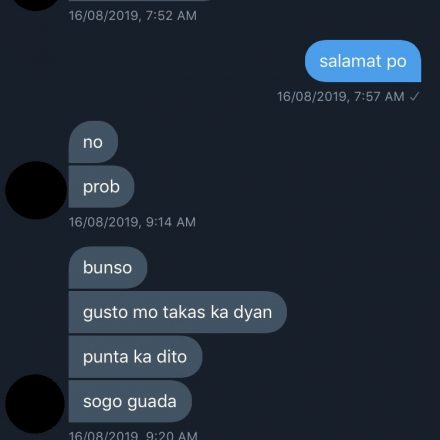Screen dimensions: 440x440
Task: Tap the word 'salamat' in the blue bubble
Action: [x=350, y=61]
